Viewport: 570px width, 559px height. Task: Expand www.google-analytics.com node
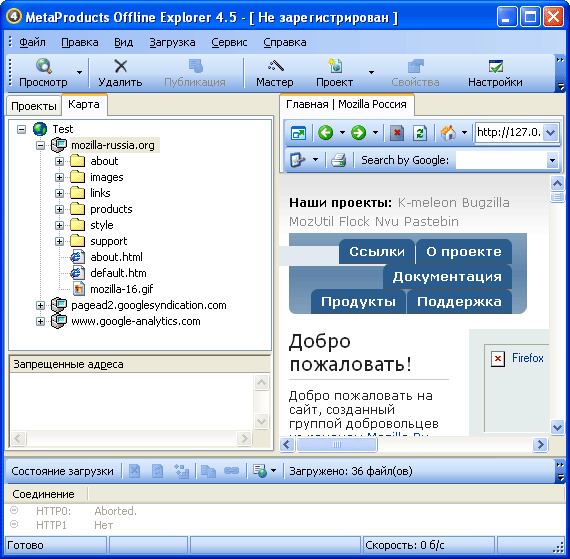pyautogui.click(x=40, y=321)
